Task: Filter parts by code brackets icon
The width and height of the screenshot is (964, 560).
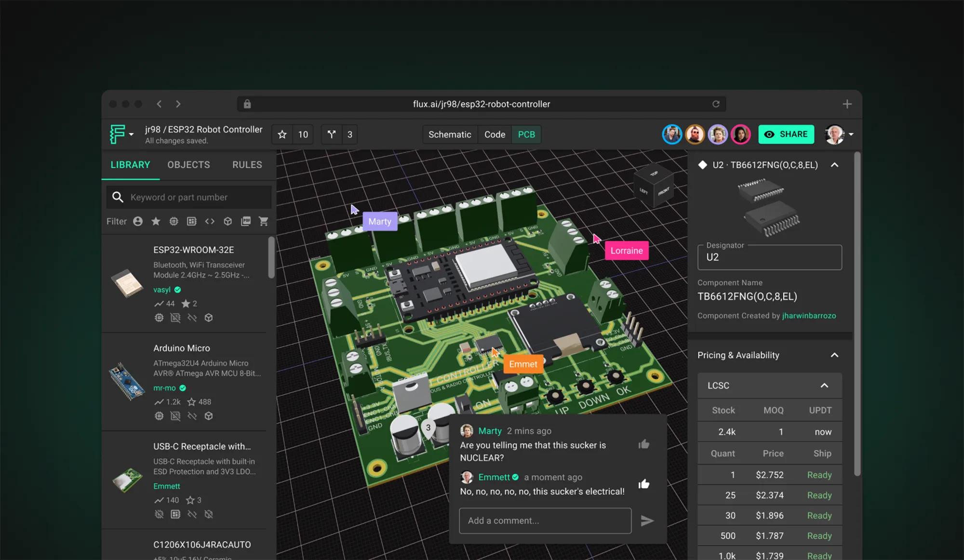Action: (x=210, y=221)
